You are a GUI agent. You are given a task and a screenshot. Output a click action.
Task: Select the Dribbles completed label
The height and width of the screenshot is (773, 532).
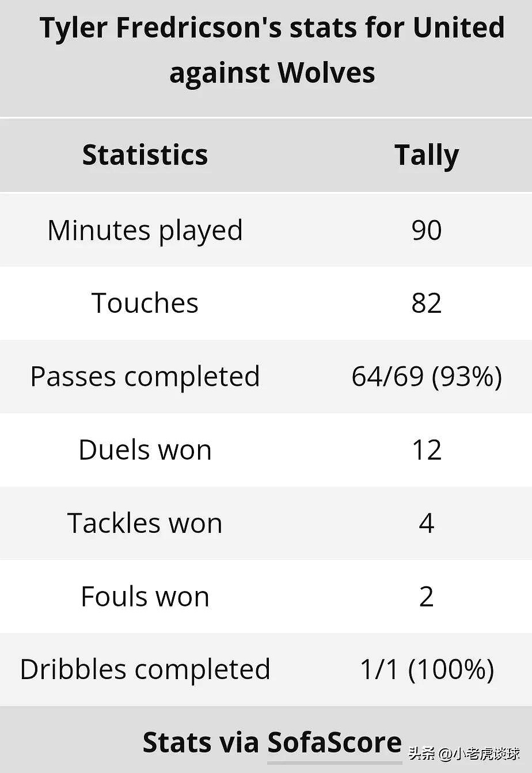point(145,670)
